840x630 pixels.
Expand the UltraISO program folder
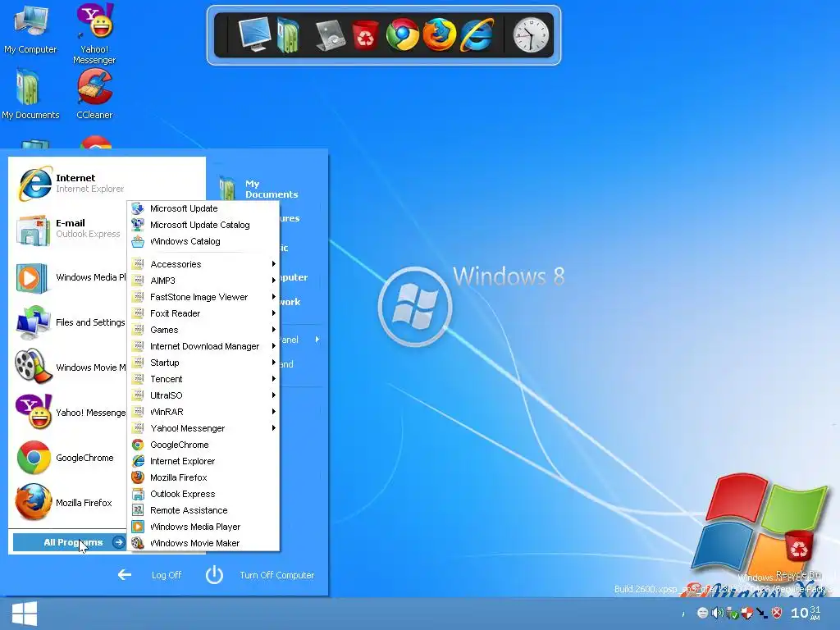click(203, 395)
